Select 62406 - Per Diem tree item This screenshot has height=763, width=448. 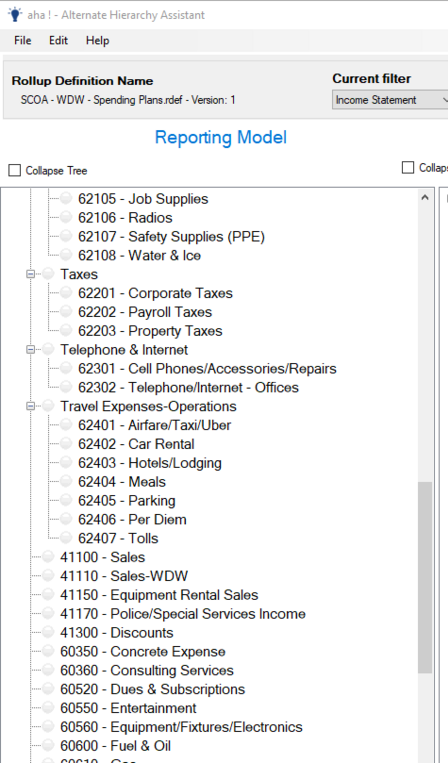click(132, 519)
